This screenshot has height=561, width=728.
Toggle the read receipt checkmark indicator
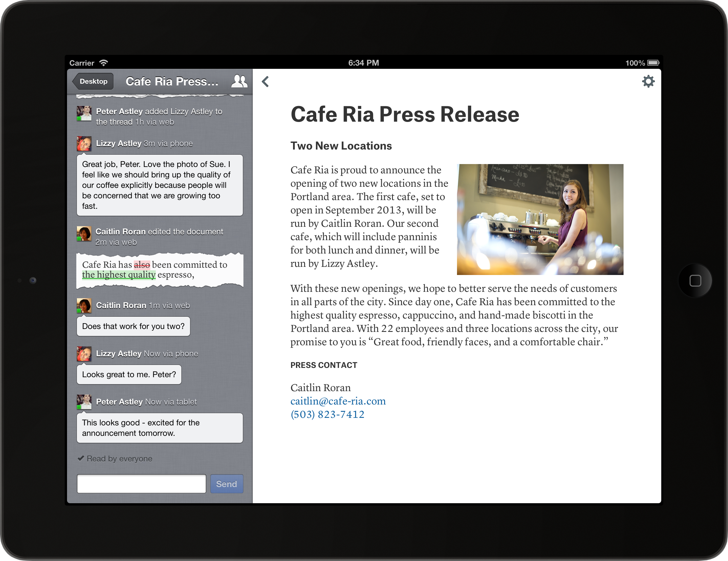point(81,458)
